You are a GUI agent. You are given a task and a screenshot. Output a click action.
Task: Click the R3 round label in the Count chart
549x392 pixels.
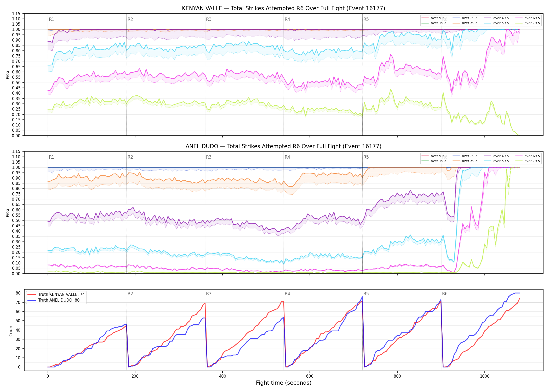[x=209, y=294]
